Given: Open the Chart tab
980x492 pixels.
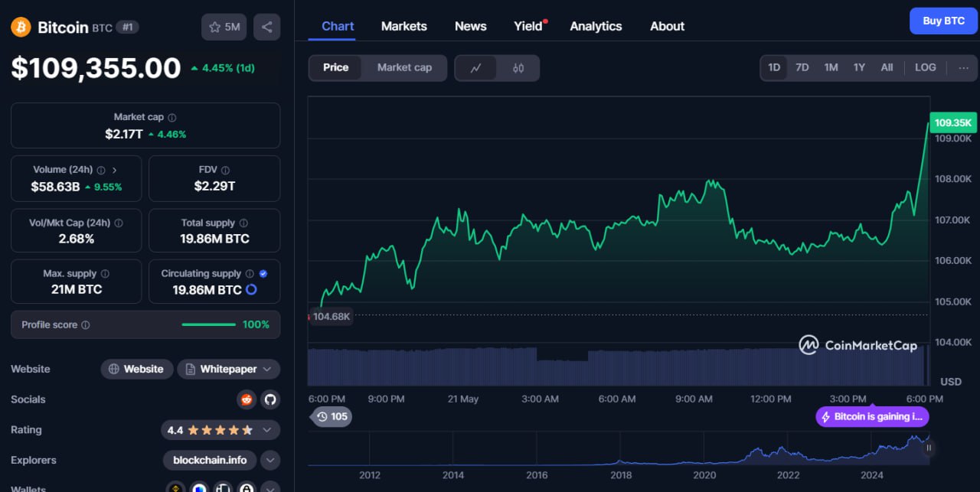Looking at the screenshot, I should click(x=338, y=26).
